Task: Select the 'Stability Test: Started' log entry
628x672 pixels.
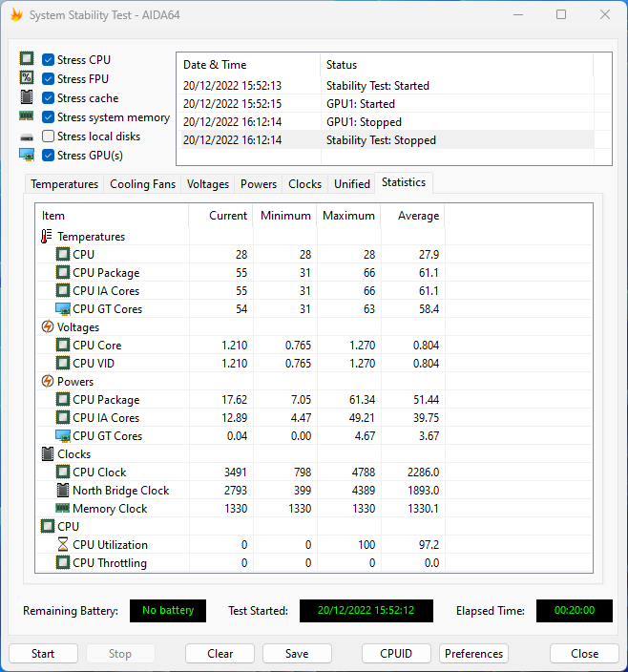Action: pyautogui.click(x=387, y=86)
